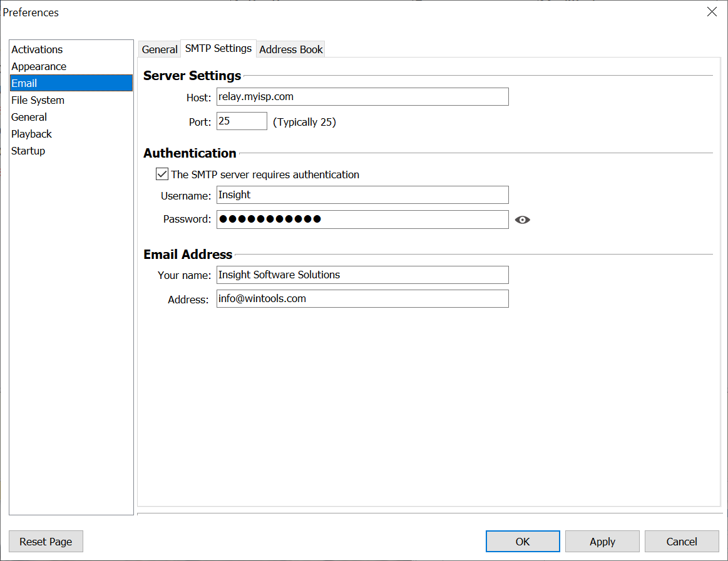Click the Apply button
Viewport: 728px width, 561px height.
602,542
